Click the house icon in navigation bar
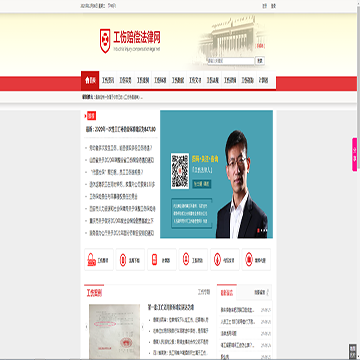This screenshot has height=360, width=360. coord(87,80)
